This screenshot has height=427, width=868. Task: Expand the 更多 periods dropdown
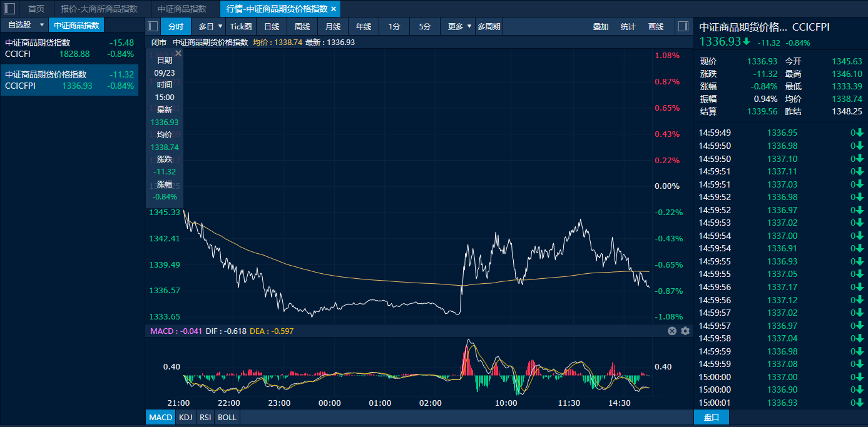[469, 26]
